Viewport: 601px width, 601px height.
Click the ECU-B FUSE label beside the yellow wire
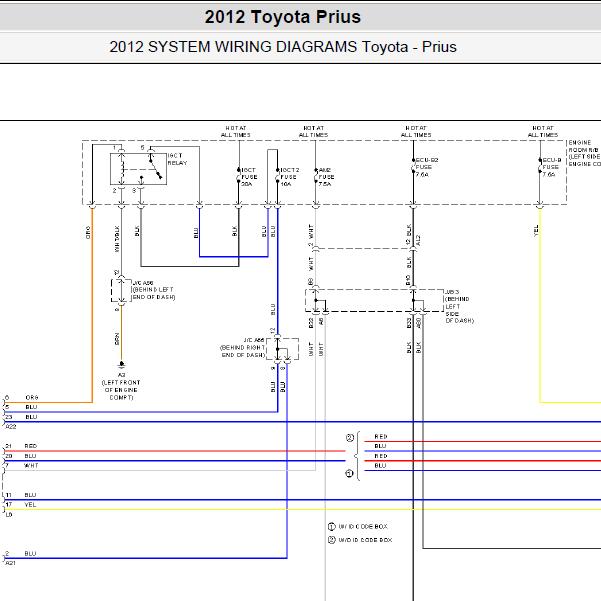point(552,167)
